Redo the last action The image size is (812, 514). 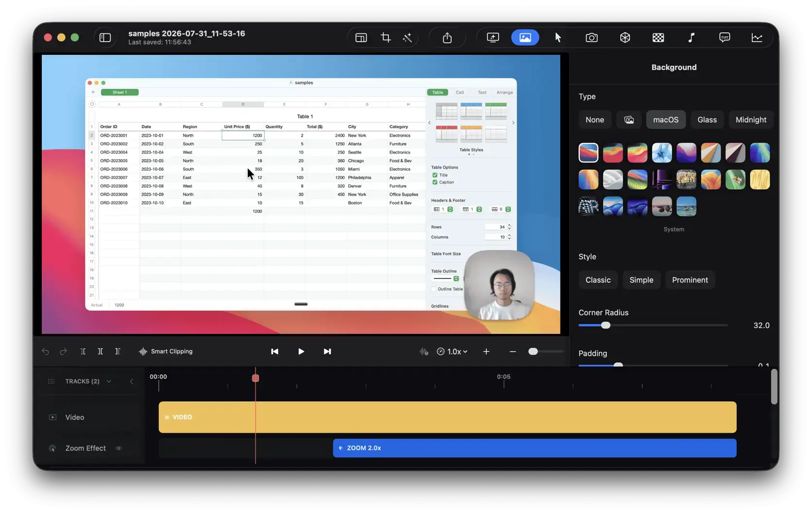point(63,351)
